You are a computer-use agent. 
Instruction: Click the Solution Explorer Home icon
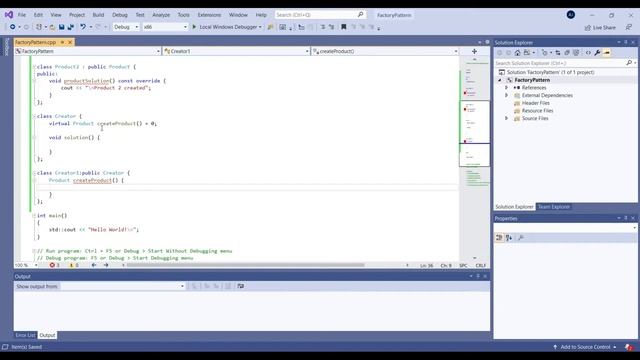click(x=518, y=53)
